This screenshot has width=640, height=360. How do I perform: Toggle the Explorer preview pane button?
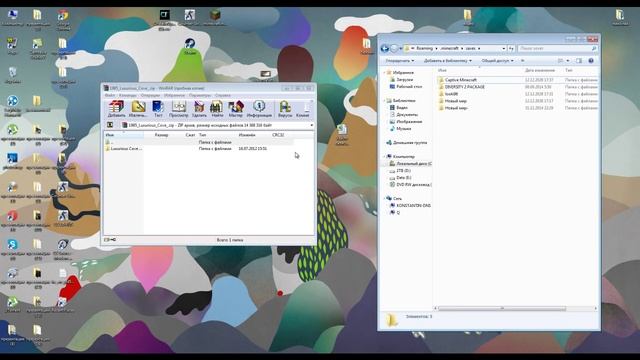click(579, 60)
